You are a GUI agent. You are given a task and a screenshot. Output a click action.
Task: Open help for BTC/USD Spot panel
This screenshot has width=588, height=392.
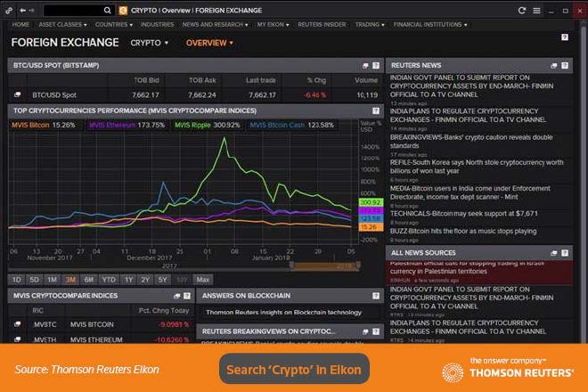pyautogui.click(x=376, y=66)
